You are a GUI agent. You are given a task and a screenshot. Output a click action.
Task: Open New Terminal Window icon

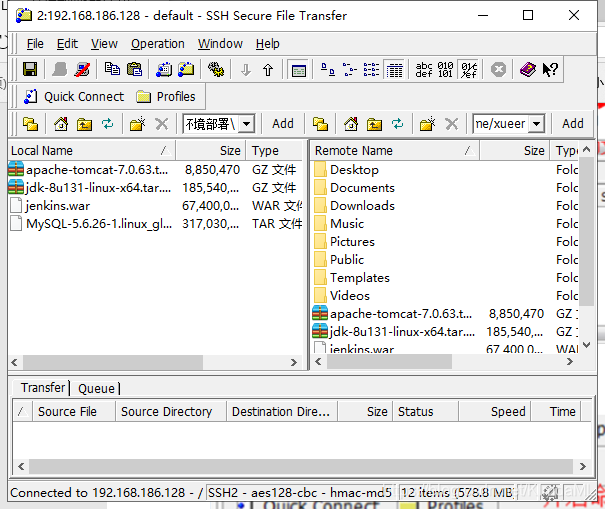coord(164,69)
